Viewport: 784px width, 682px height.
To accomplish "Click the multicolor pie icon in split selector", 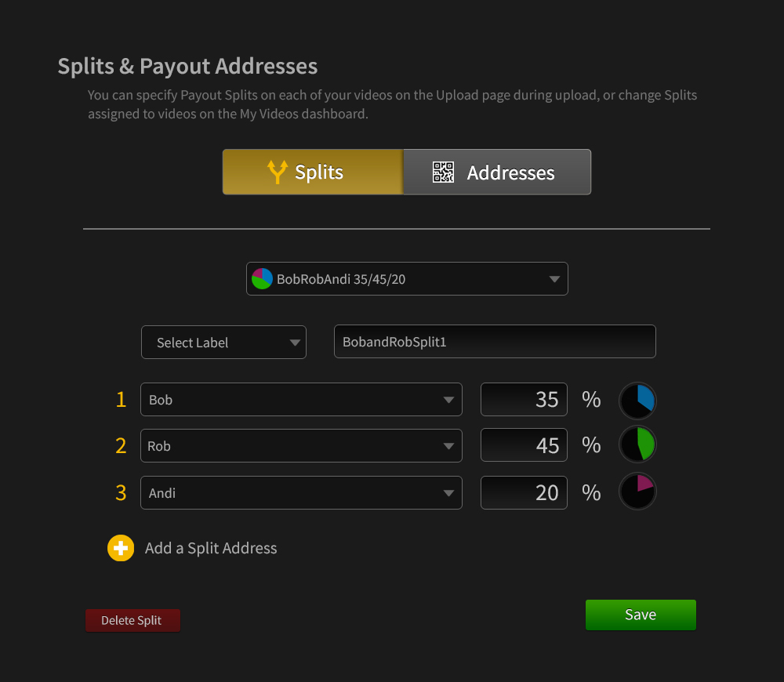I will pyautogui.click(x=262, y=278).
